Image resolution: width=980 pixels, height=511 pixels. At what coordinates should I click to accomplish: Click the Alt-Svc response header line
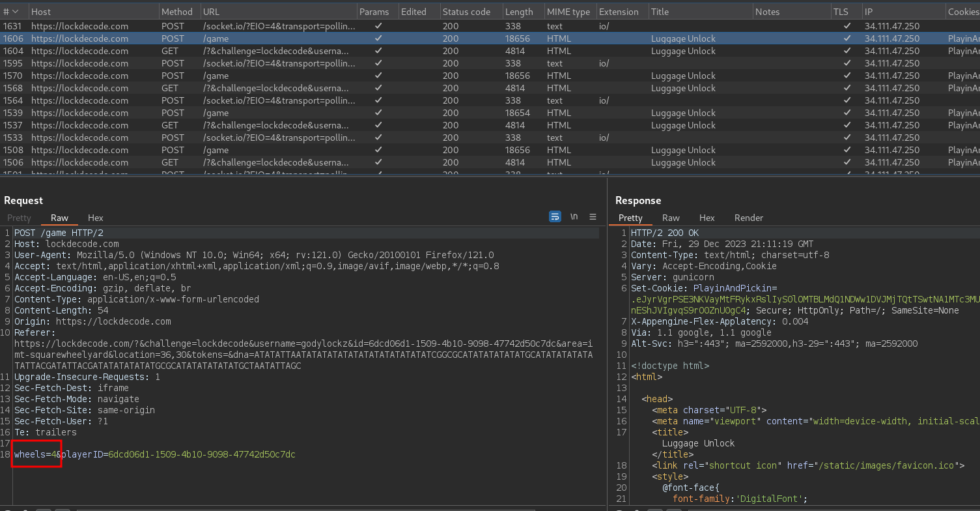(774, 343)
